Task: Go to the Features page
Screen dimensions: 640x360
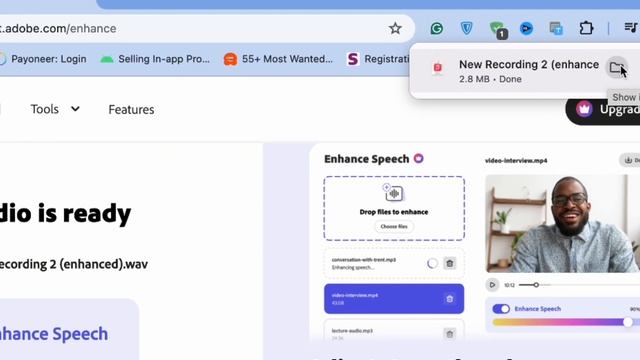Action: point(131,110)
